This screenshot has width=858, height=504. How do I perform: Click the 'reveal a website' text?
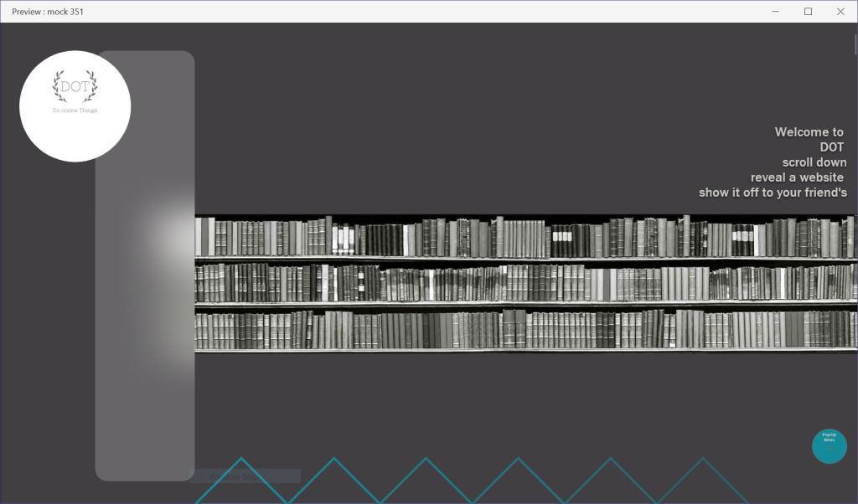tap(796, 177)
